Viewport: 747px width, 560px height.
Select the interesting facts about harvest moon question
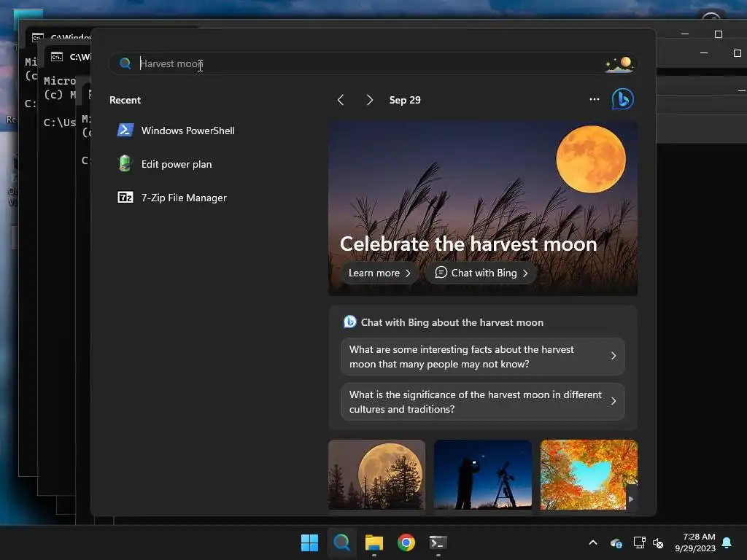pos(483,357)
